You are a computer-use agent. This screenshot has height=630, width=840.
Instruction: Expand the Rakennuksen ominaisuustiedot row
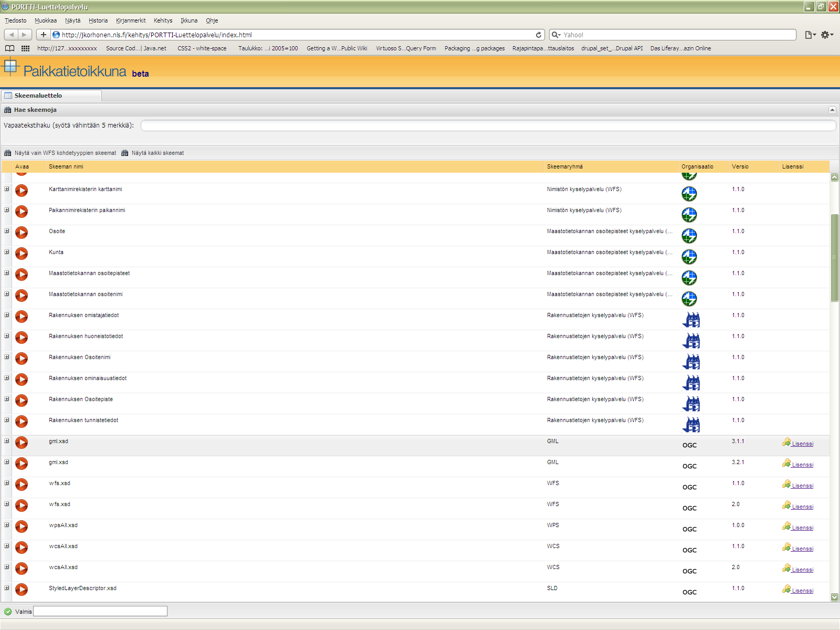tap(7, 378)
